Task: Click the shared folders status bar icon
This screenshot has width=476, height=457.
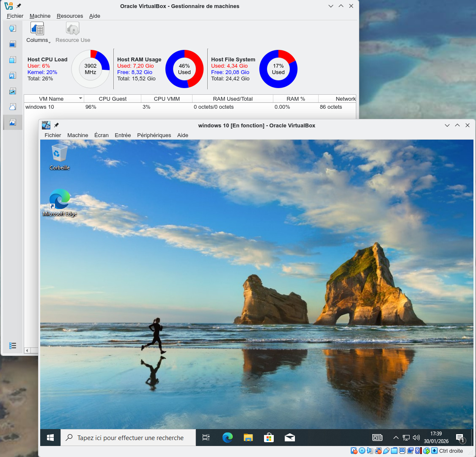Action: click(394, 451)
